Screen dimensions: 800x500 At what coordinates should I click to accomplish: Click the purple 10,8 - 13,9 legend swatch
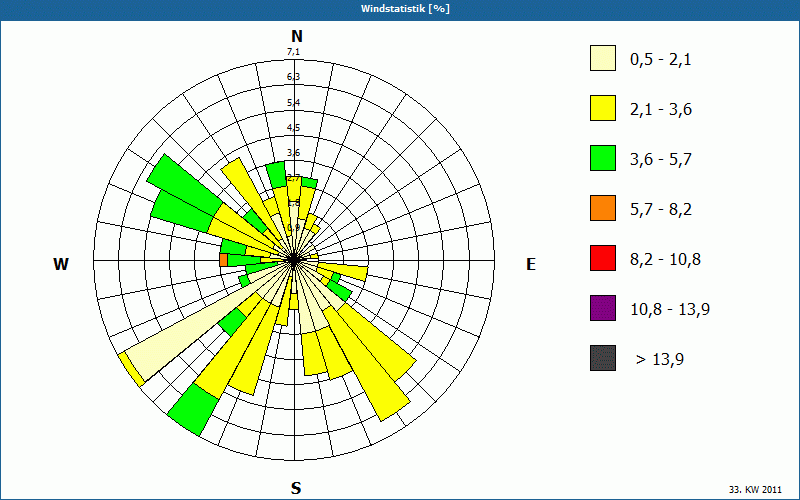603,308
